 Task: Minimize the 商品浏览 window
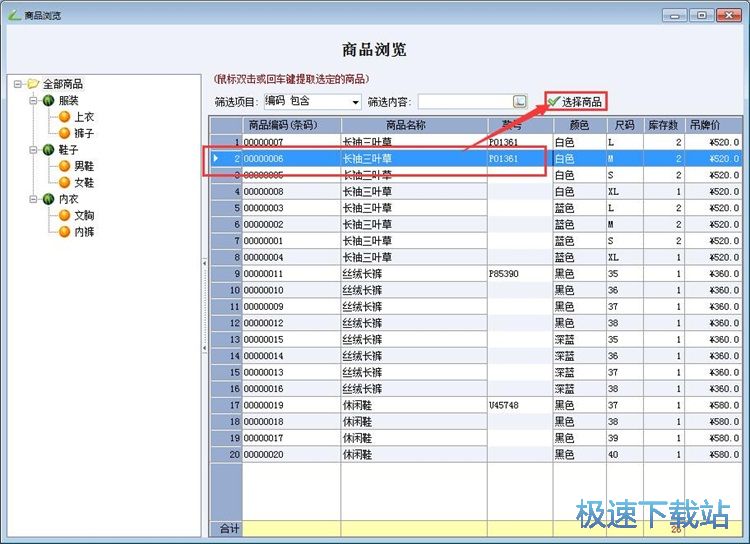(x=675, y=15)
